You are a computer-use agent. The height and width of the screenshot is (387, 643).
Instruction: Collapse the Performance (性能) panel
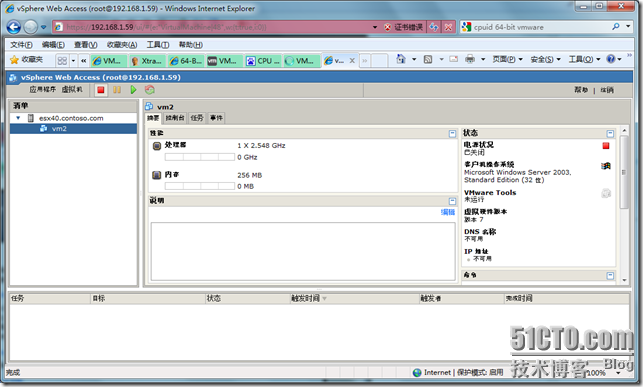[x=452, y=134]
